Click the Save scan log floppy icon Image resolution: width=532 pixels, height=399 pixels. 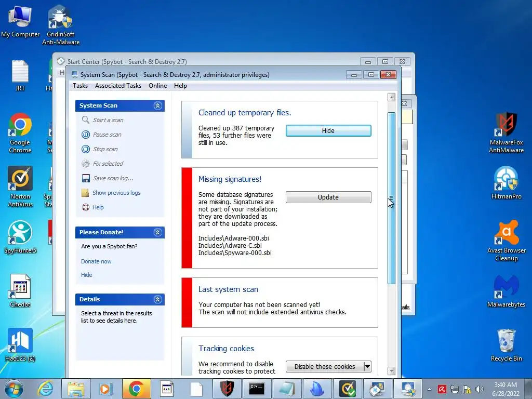pyautogui.click(x=86, y=178)
